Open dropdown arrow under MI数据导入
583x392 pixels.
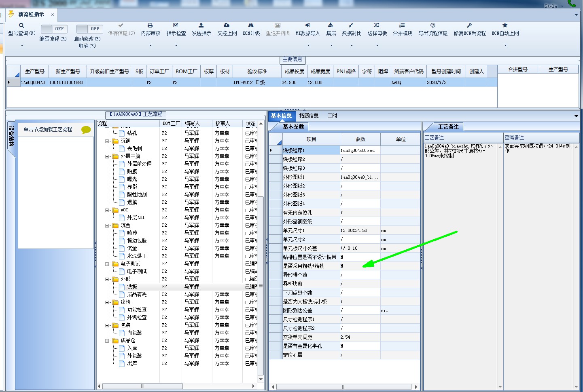click(307, 46)
